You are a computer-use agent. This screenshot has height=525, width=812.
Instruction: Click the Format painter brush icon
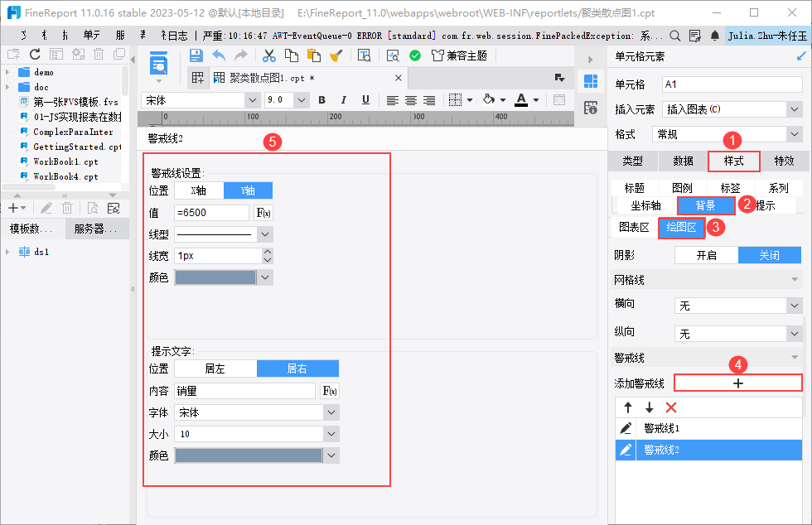click(x=336, y=55)
